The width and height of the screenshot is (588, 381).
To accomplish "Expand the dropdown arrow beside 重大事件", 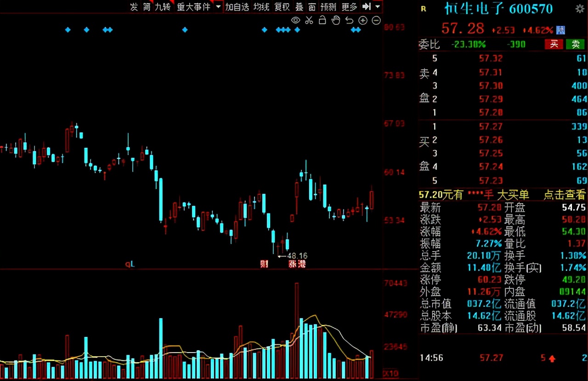I will point(218,7).
